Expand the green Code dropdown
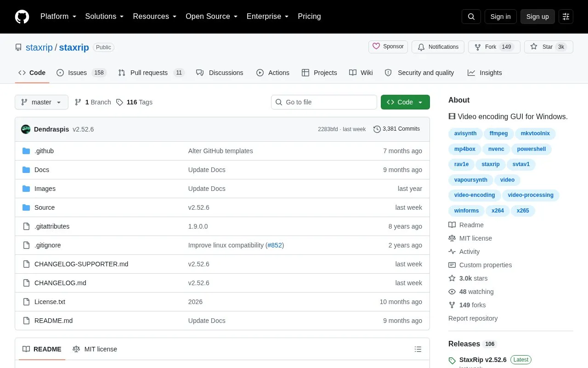 (405, 102)
